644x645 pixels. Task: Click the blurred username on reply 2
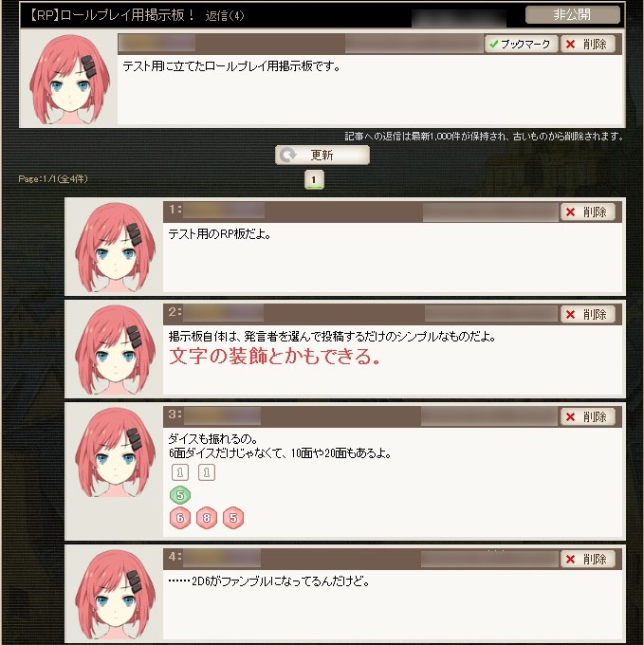[x=223, y=313]
